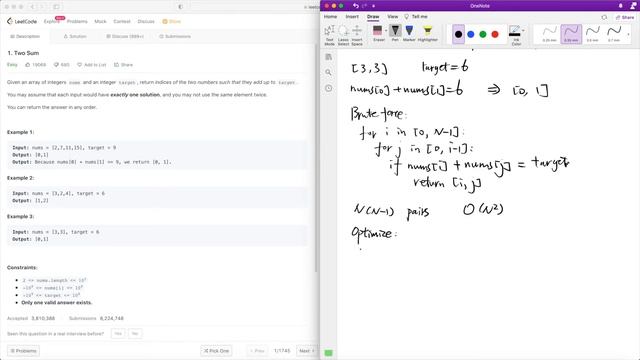Viewport: 640px width, 360px height.
Task: Go to the Next problem
Action: point(307,351)
